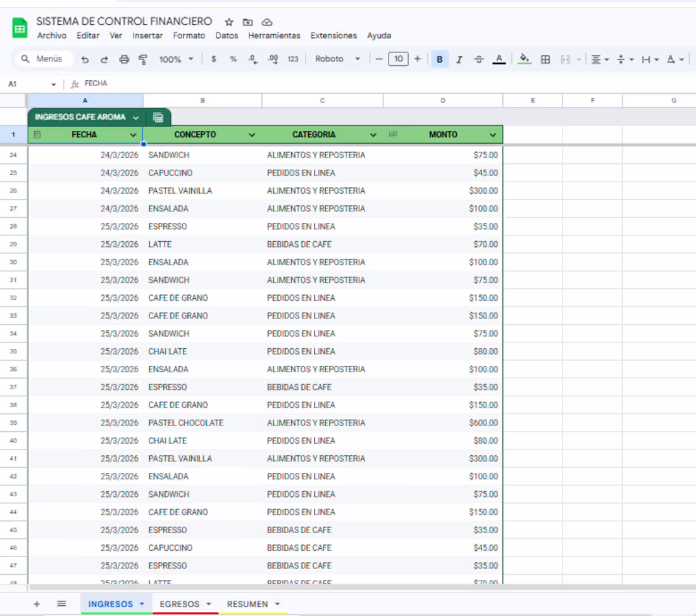Viewport: 696px width, 616px height.
Task: Click the print icon
Action: [124, 60]
